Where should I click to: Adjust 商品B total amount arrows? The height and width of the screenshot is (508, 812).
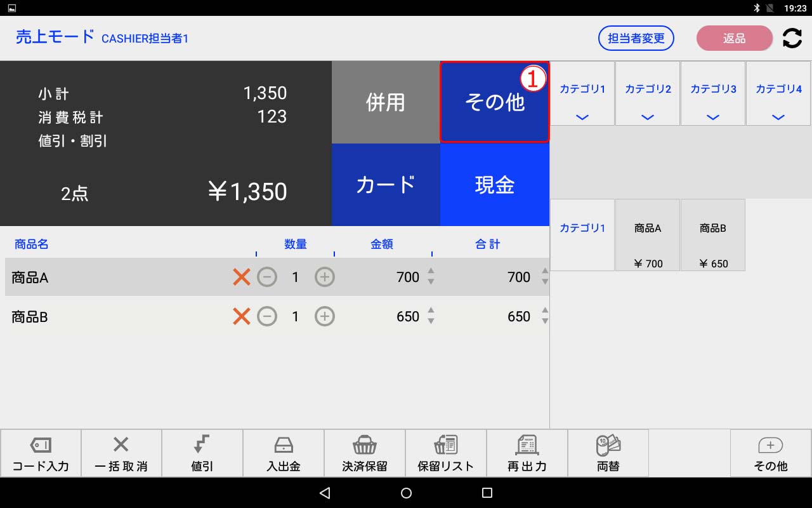[x=544, y=316]
